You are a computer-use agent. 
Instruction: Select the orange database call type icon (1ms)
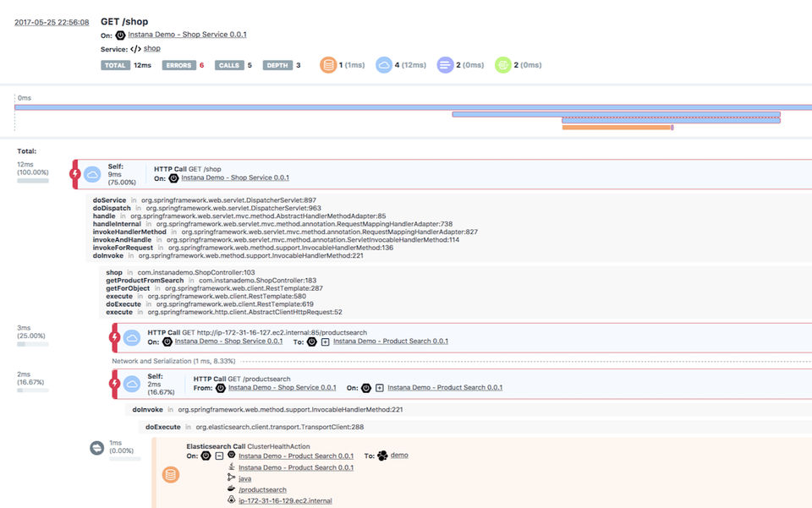pyautogui.click(x=328, y=65)
